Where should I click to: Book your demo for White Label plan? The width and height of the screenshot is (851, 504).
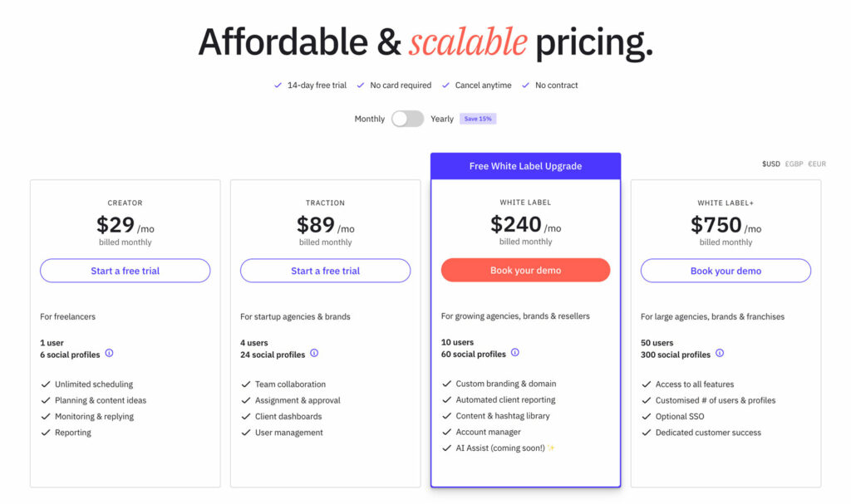point(525,270)
